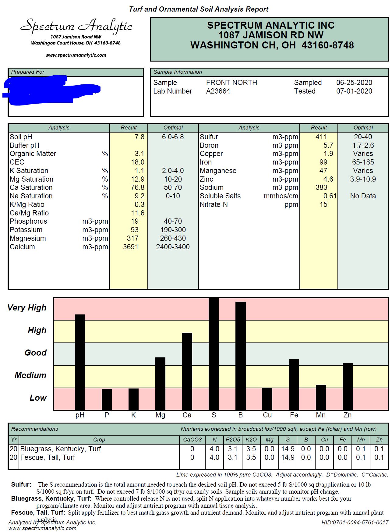392x532 pixels.
Task: Click the Fe bar in the chart
Action: pyautogui.click(x=294, y=385)
